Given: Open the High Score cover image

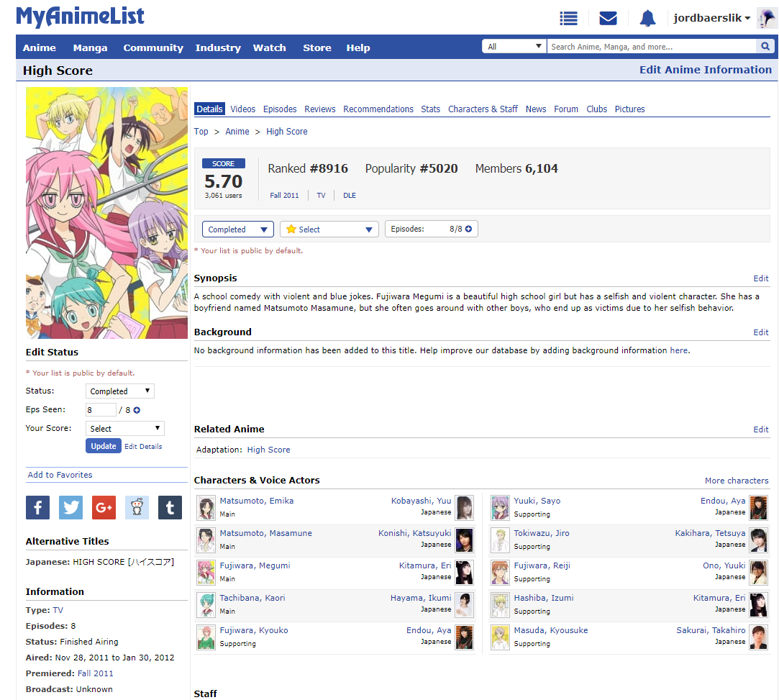Looking at the screenshot, I should coord(106,213).
